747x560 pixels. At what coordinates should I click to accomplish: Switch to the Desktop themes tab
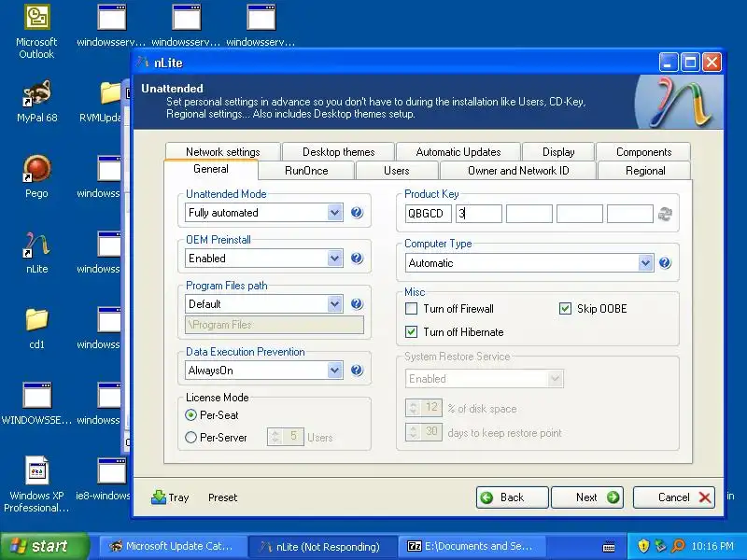(x=338, y=152)
